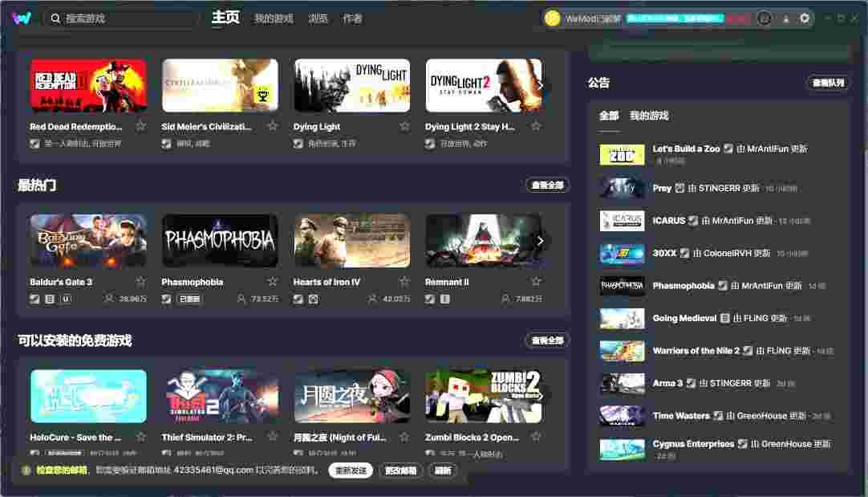
Task: Star the Zumbi Blocks 2 card
Action: (x=536, y=437)
